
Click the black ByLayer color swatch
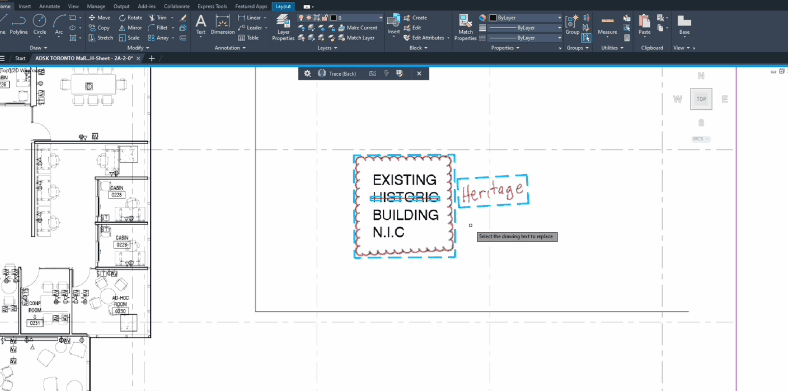pos(493,18)
